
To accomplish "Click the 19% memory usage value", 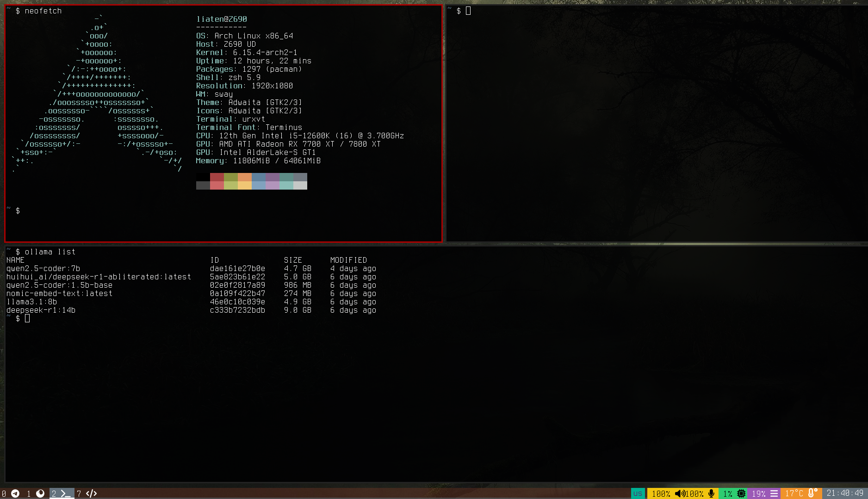I will tap(759, 493).
